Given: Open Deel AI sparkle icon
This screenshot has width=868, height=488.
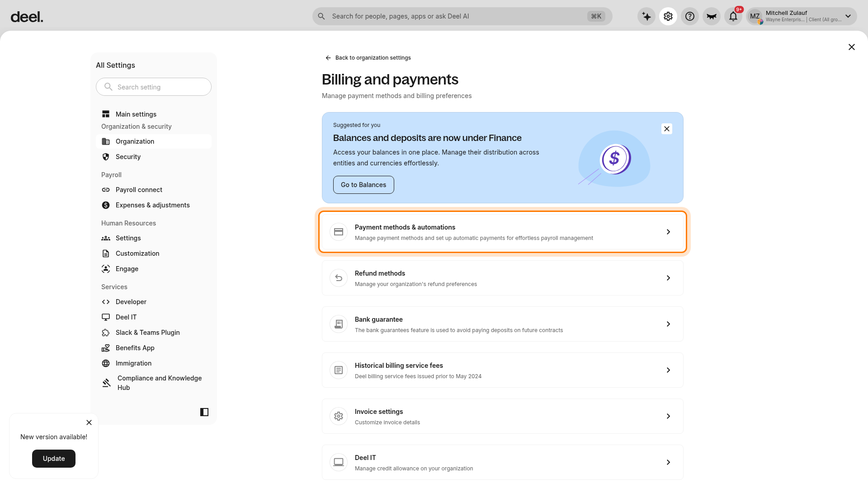Looking at the screenshot, I should pos(646,16).
